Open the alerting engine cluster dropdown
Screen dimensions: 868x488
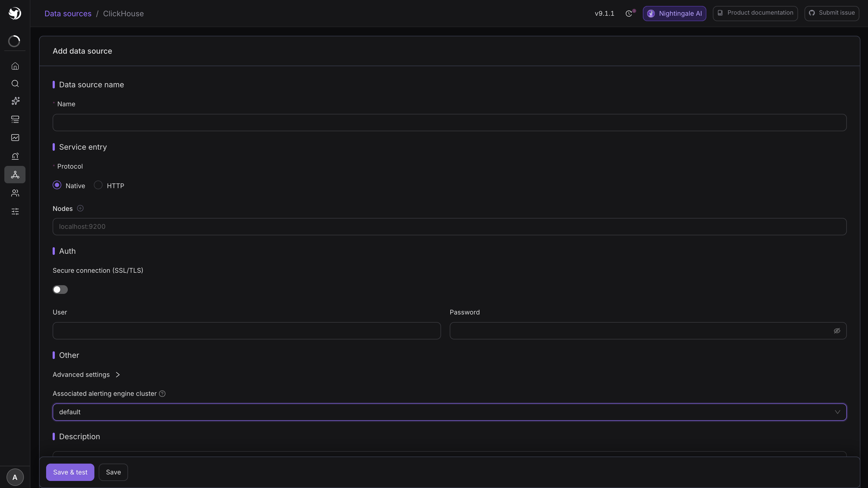pyautogui.click(x=449, y=412)
